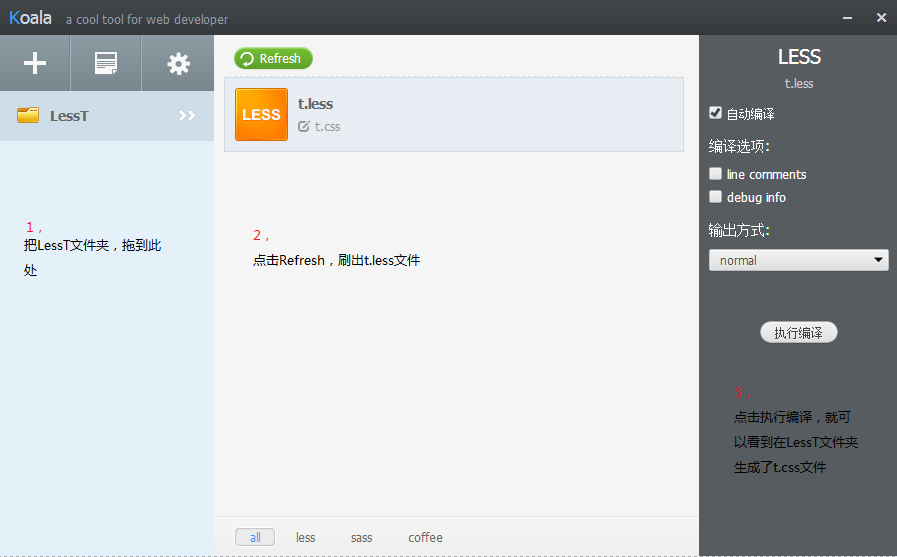Image resolution: width=897 pixels, height=557 pixels.
Task: Expand LessT project with double chevron
Action: 187,116
